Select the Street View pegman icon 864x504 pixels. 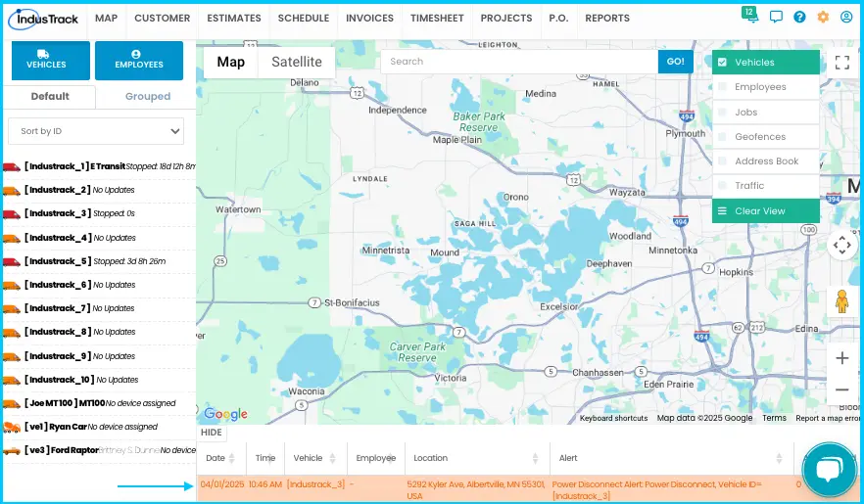click(841, 301)
